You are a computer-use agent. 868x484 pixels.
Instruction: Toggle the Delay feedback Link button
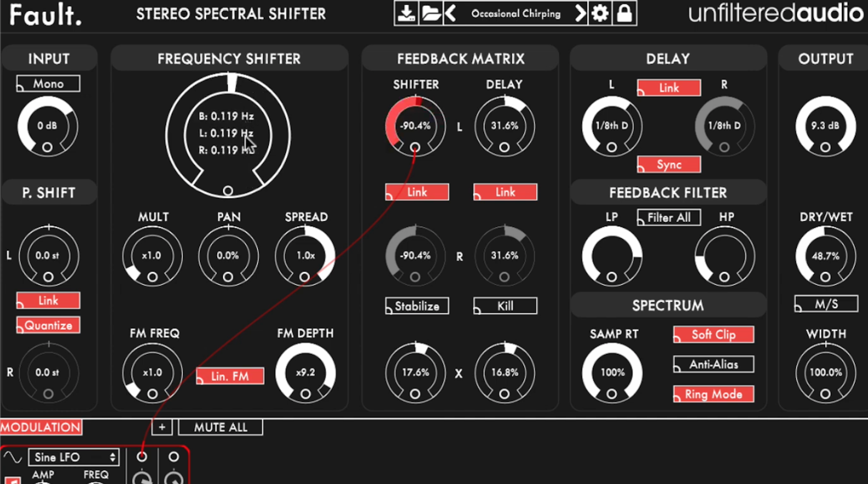505,192
